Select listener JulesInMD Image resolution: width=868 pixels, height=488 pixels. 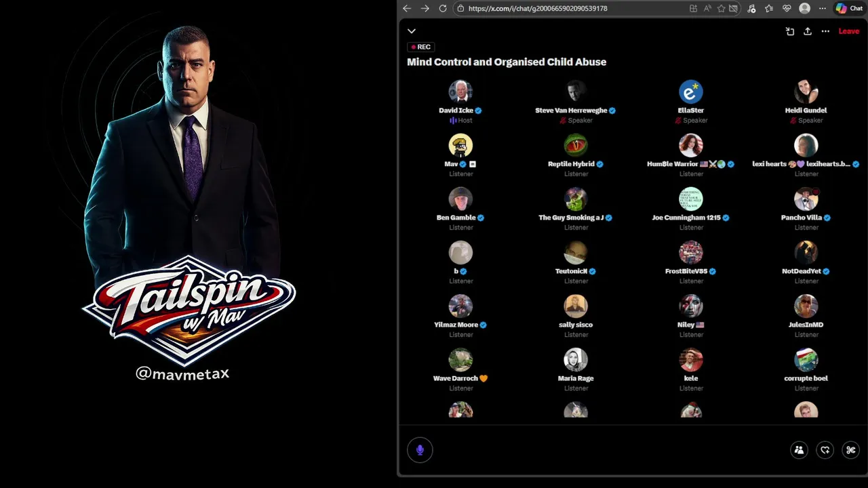pyautogui.click(x=806, y=315)
